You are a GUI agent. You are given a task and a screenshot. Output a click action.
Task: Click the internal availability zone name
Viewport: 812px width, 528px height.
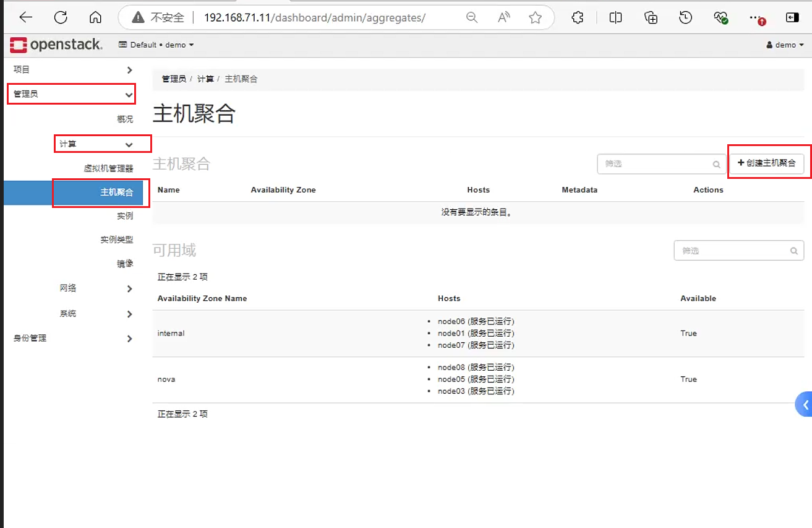pyautogui.click(x=171, y=334)
